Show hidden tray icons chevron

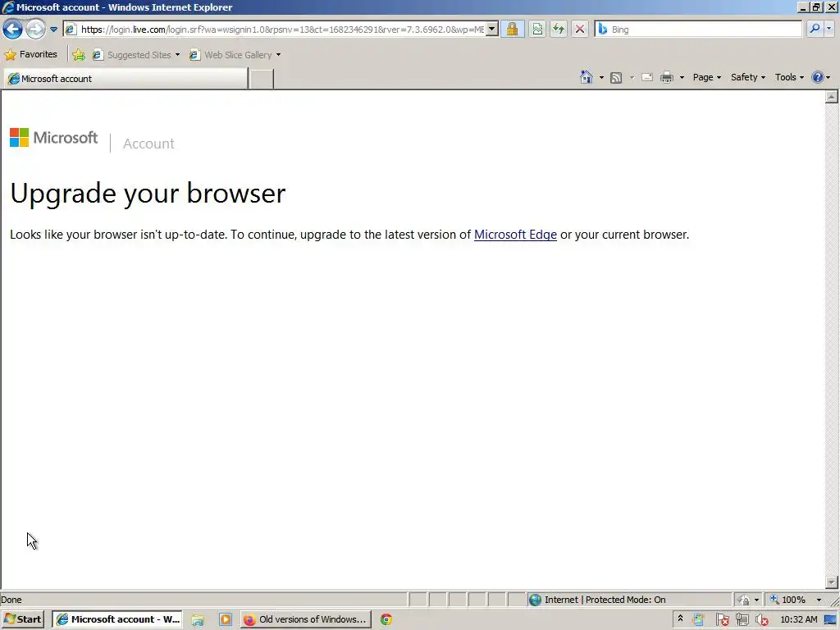(680, 619)
